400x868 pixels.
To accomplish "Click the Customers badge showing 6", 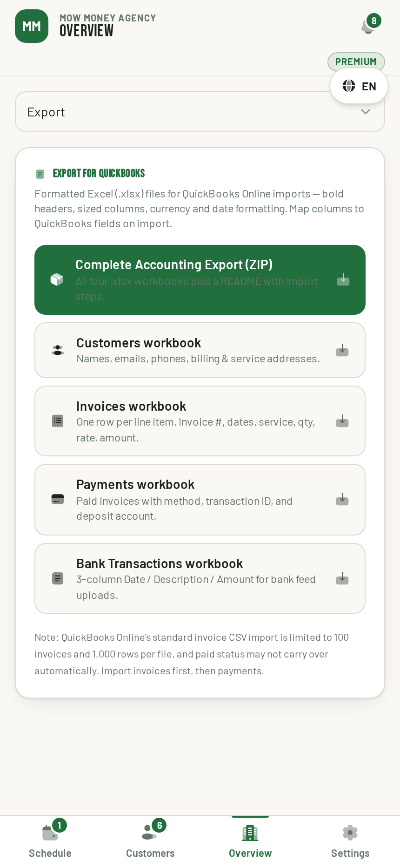I will coord(160,825).
